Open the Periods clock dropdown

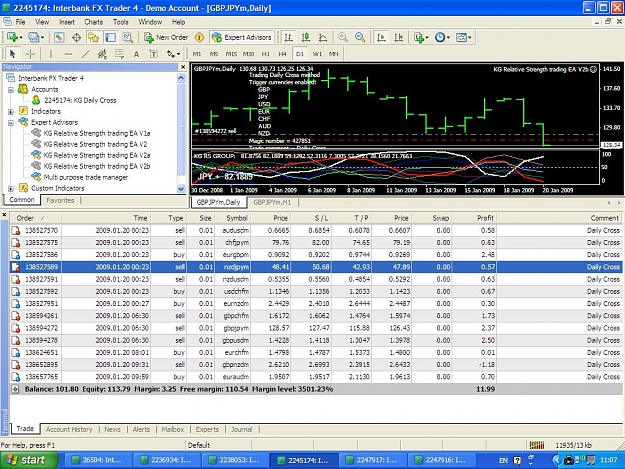tap(442, 37)
